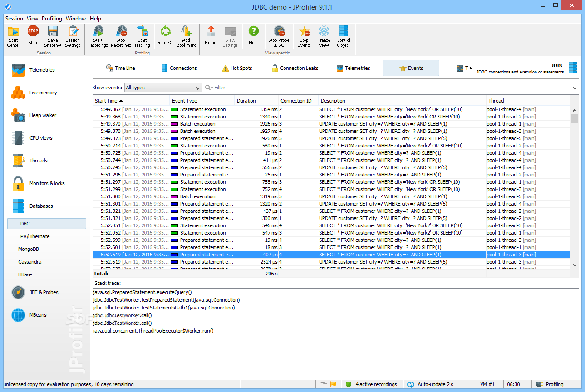The image size is (585, 392).
Task: Open the Monitors & locks section
Action: pyautogui.click(x=47, y=183)
